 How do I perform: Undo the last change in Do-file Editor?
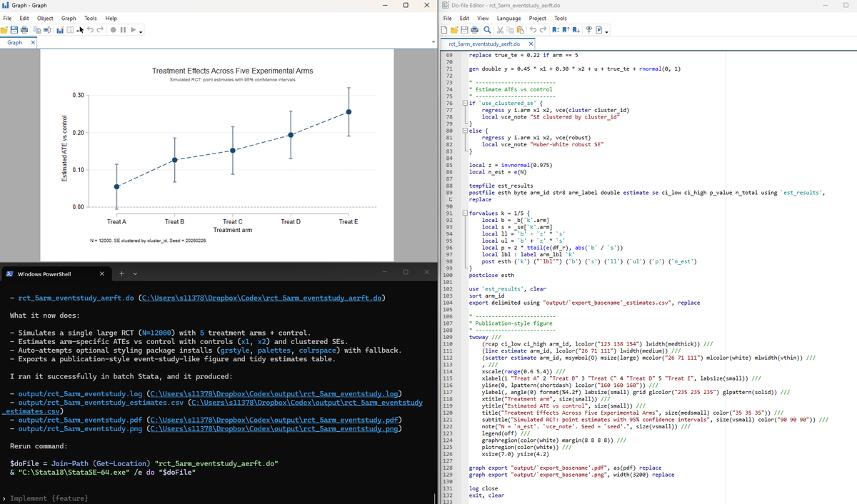coord(533,30)
